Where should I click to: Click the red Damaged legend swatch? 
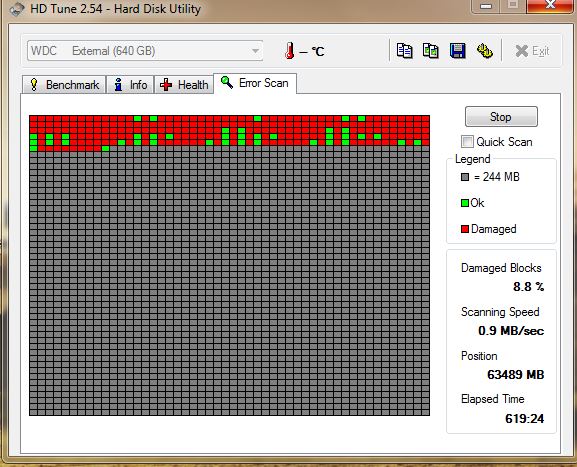point(465,229)
